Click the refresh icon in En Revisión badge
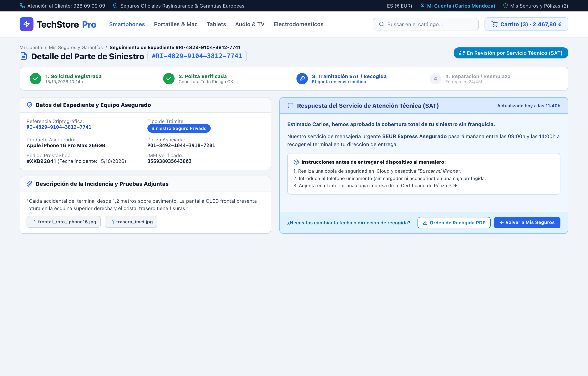588x376 pixels. [x=462, y=53]
